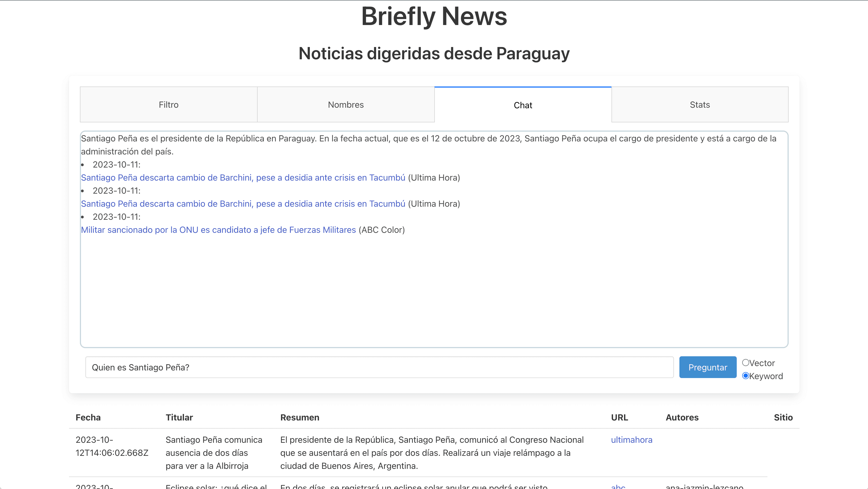Click the Autores column header
868x489 pixels.
pos(682,417)
